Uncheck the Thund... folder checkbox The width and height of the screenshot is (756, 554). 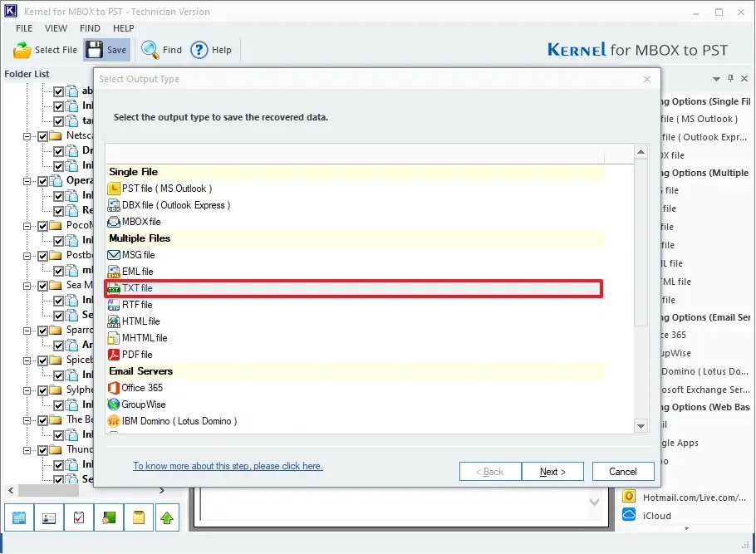(43, 450)
